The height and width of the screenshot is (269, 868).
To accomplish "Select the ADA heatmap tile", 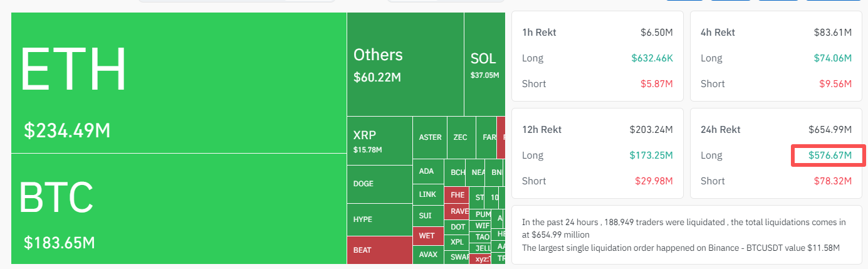I will 427,171.
